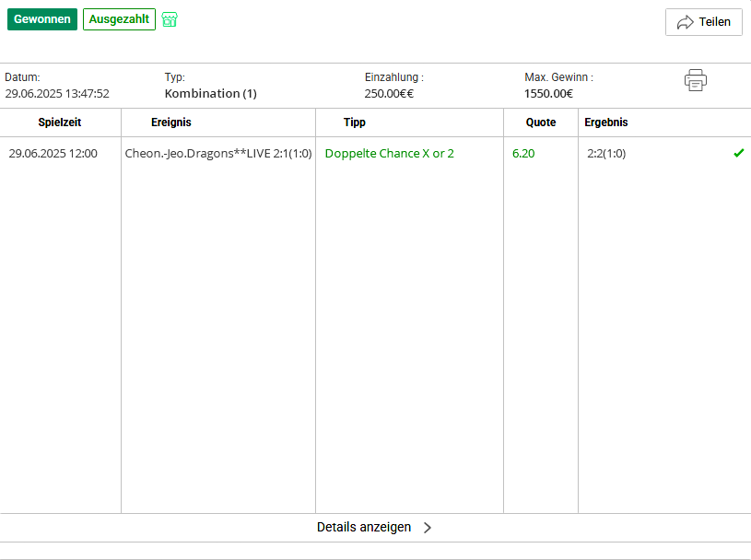Viewport: 751px width, 560px height.
Task: Click the Gewonnen status badge
Action: 42,19
